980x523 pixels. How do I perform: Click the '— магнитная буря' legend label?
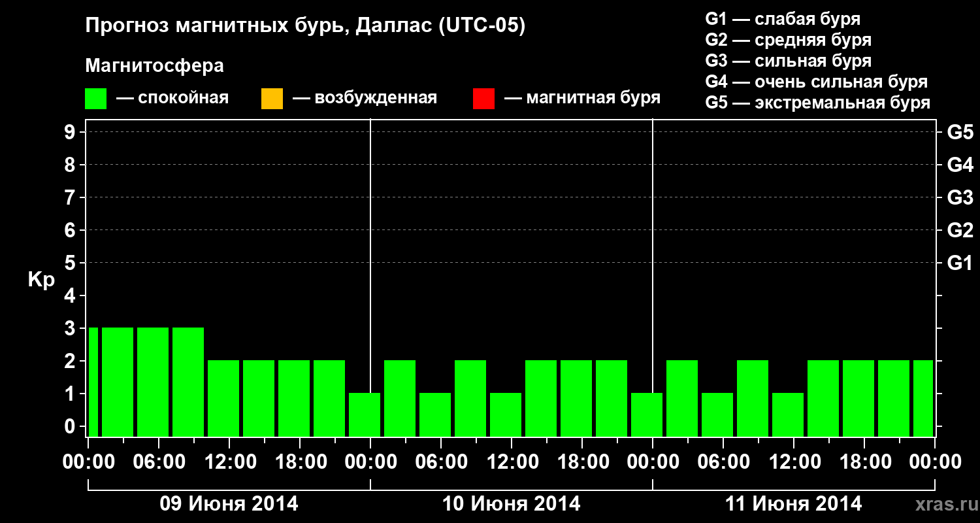pos(583,99)
